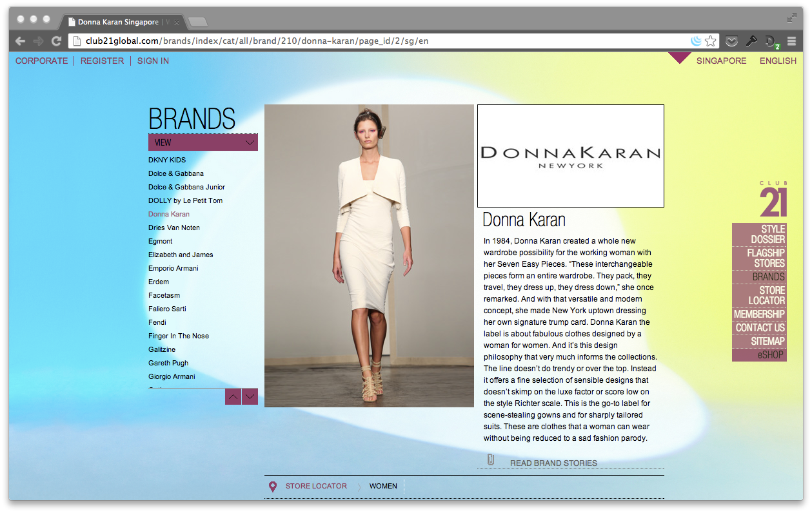The height and width of the screenshot is (513, 812).
Task: Open the extension with green badge 2
Action: pyautogui.click(x=772, y=42)
